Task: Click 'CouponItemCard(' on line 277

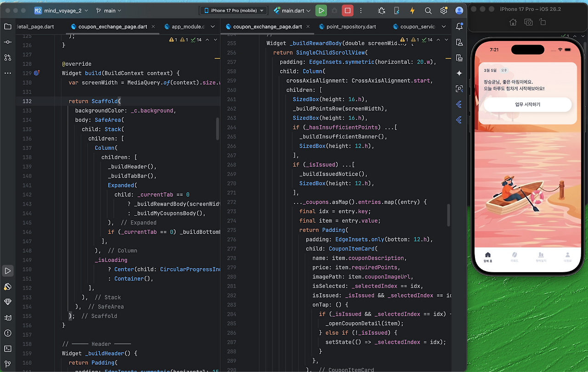Action: [x=353, y=249]
